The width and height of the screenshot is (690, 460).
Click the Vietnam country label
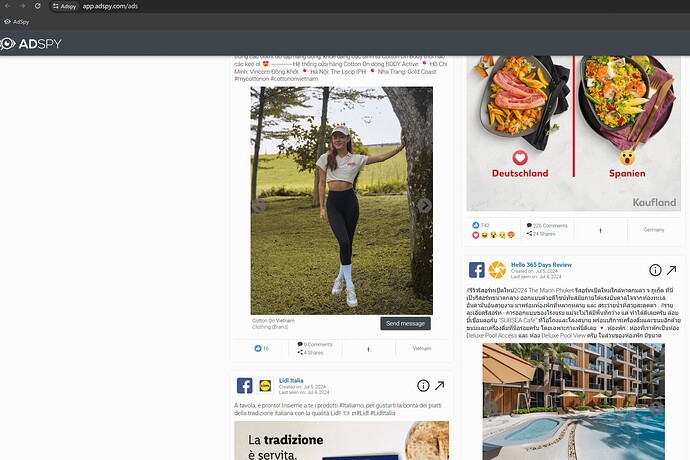pos(422,349)
